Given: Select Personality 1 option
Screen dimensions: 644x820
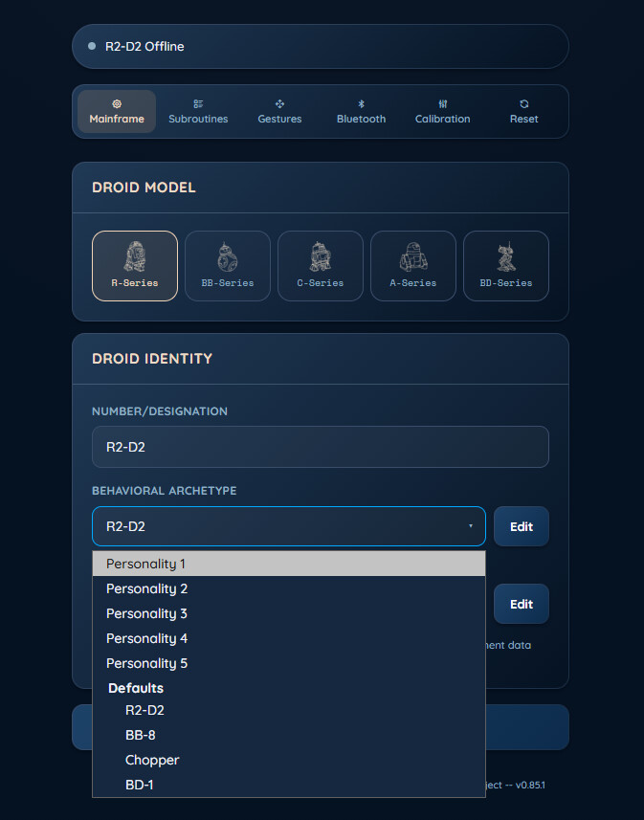Looking at the screenshot, I should click(289, 564).
